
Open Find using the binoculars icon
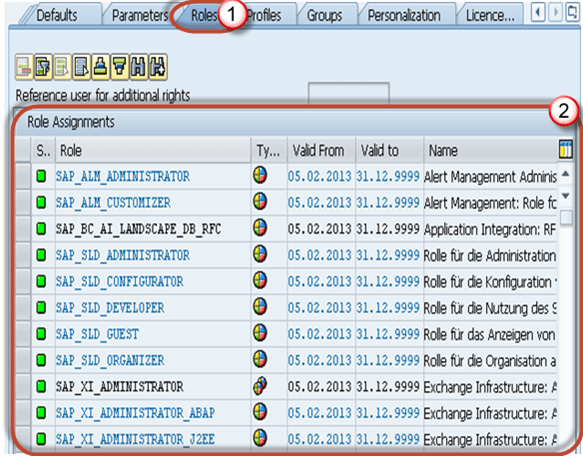139,67
